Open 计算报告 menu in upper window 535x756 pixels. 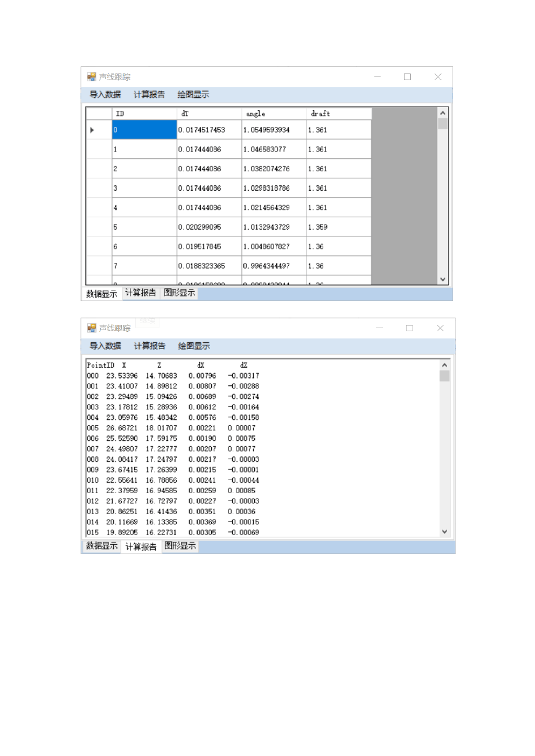click(x=149, y=95)
